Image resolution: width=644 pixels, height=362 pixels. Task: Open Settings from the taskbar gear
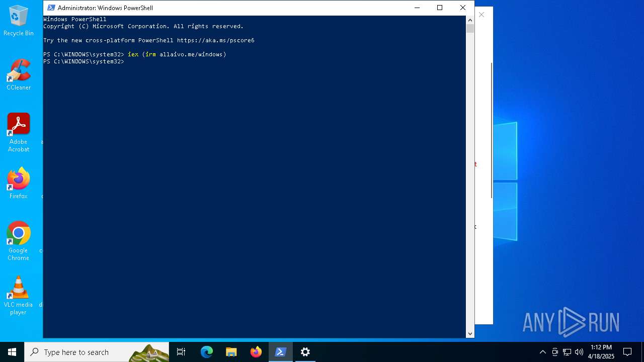point(305,352)
